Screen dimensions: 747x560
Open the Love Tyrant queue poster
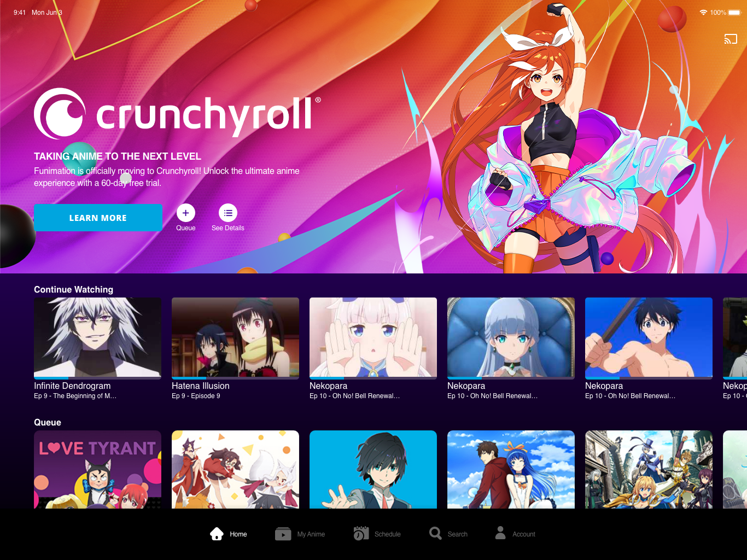(97, 469)
